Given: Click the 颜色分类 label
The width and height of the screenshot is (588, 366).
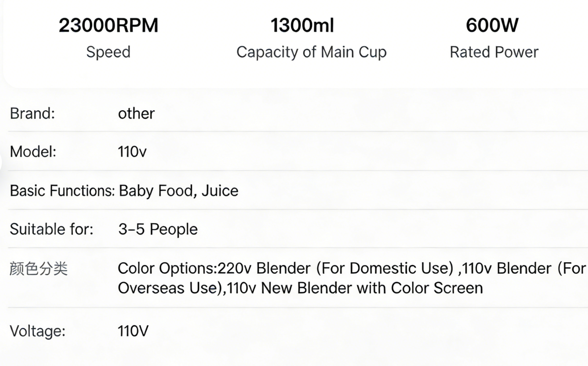Looking at the screenshot, I should coord(38,269).
